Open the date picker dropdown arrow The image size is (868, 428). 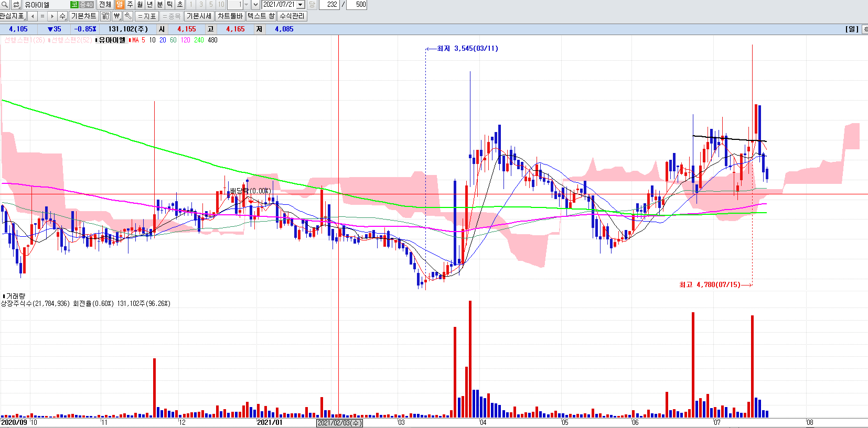(301, 5)
